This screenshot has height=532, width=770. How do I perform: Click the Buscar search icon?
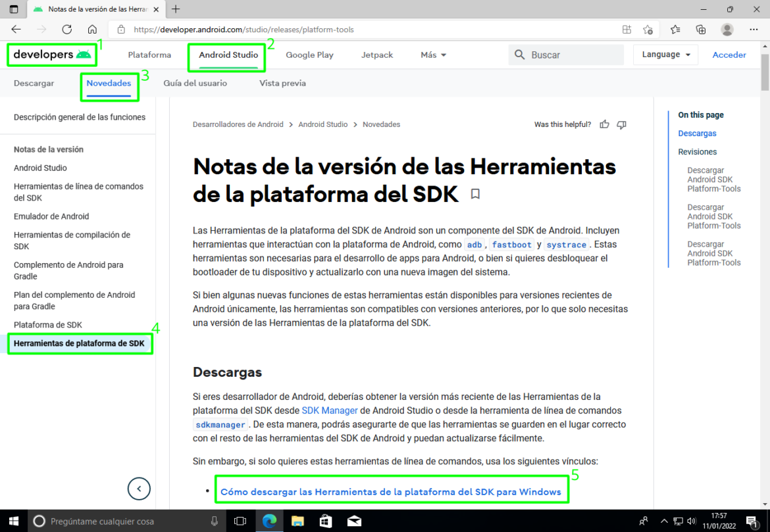pyautogui.click(x=520, y=55)
